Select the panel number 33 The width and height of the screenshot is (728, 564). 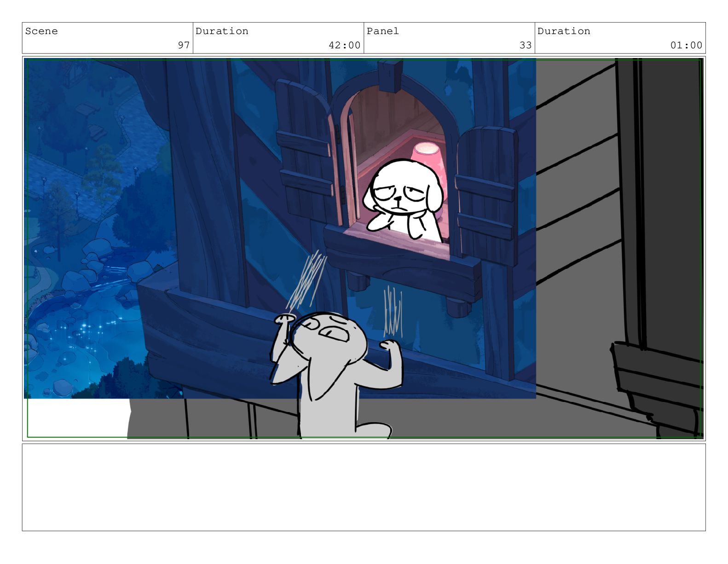pyautogui.click(x=526, y=45)
